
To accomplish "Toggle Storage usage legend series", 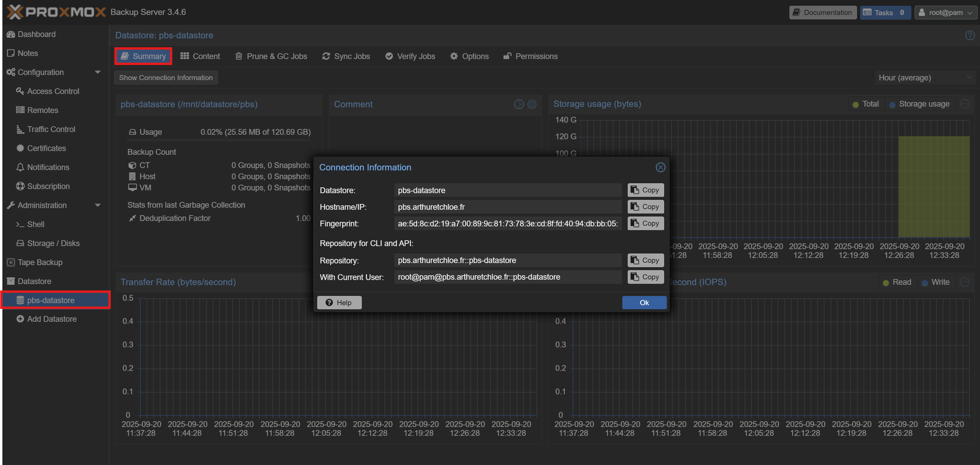I will (920, 104).
